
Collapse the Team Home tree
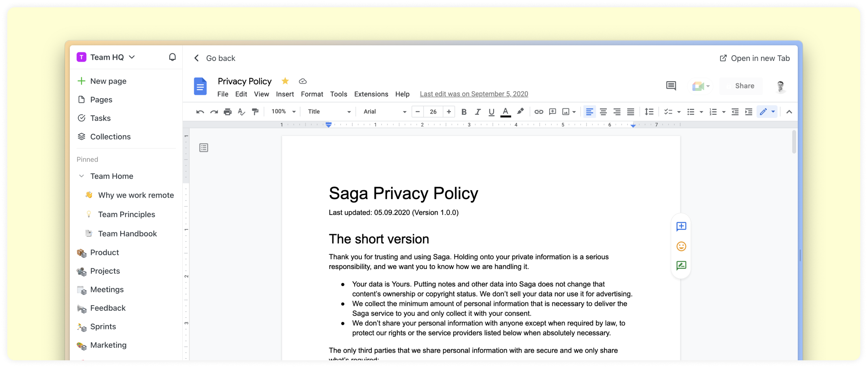pos(82,176)
